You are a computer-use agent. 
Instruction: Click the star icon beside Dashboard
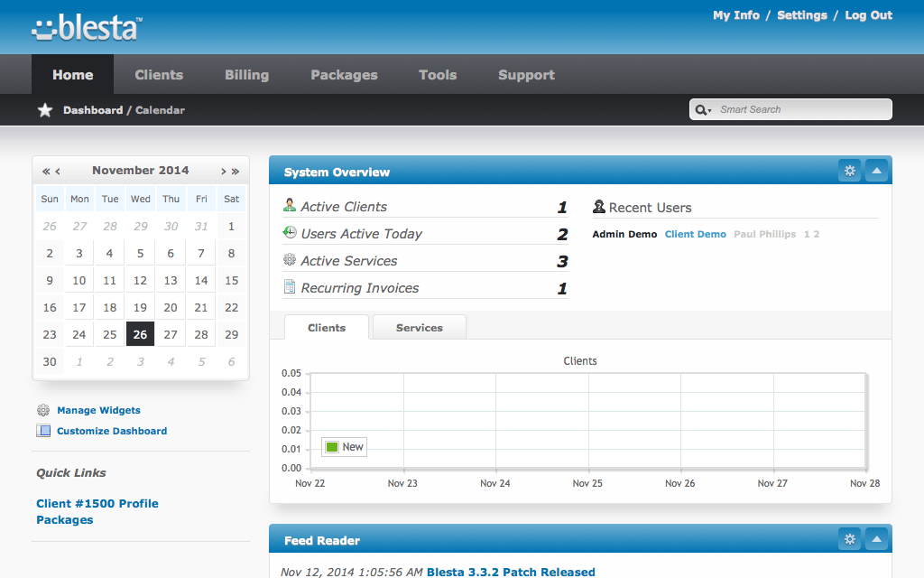point(45,110)
